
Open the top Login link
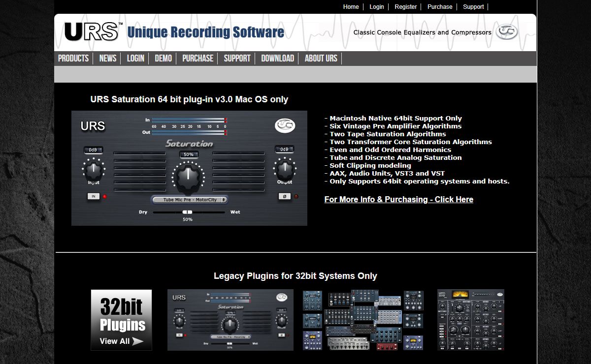tap(377, 7)
